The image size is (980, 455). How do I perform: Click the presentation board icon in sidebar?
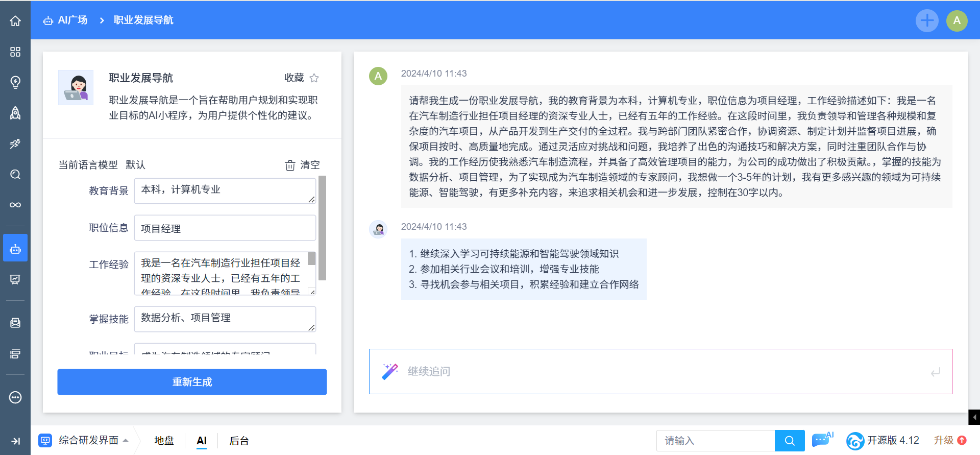[x=15, y=279]
